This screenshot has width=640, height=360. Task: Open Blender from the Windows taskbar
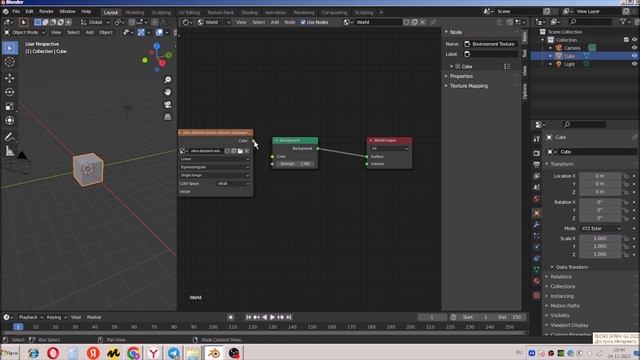click(214, 353)
